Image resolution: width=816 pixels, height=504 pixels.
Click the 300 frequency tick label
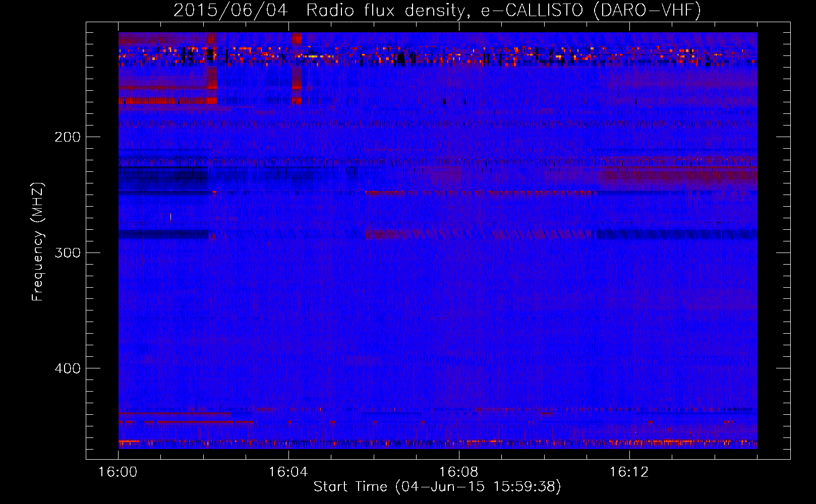[x=68, y=253]
